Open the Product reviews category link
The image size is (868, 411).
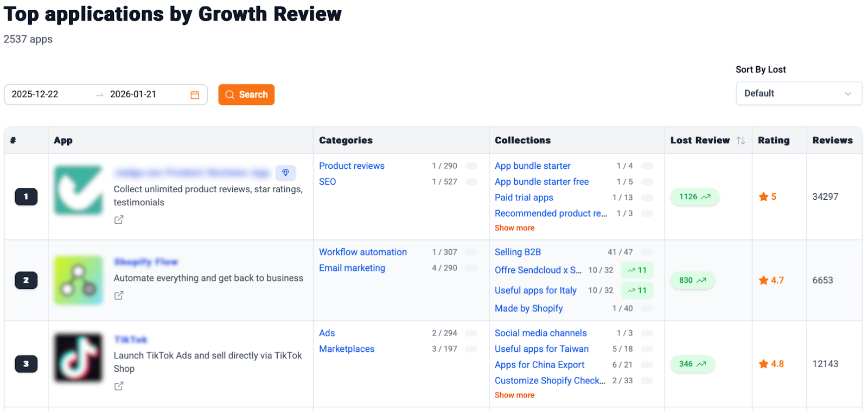[352, 166]
